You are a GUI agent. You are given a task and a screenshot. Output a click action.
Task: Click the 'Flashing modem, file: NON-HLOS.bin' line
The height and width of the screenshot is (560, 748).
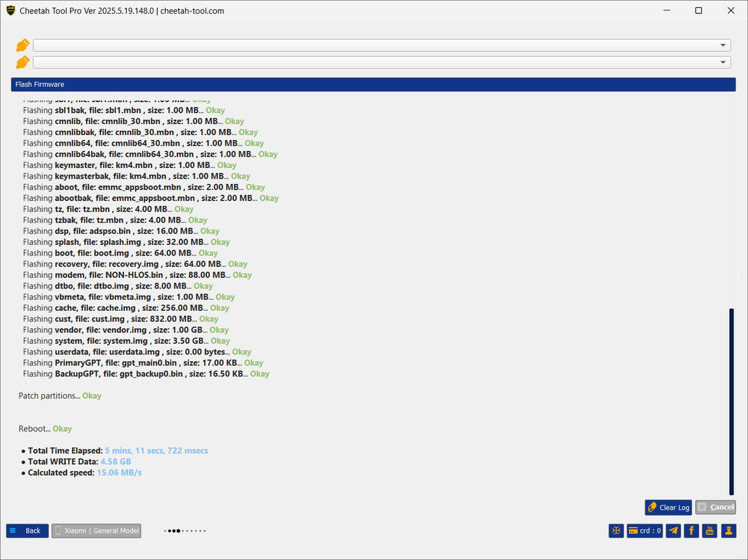coord(137,275)
